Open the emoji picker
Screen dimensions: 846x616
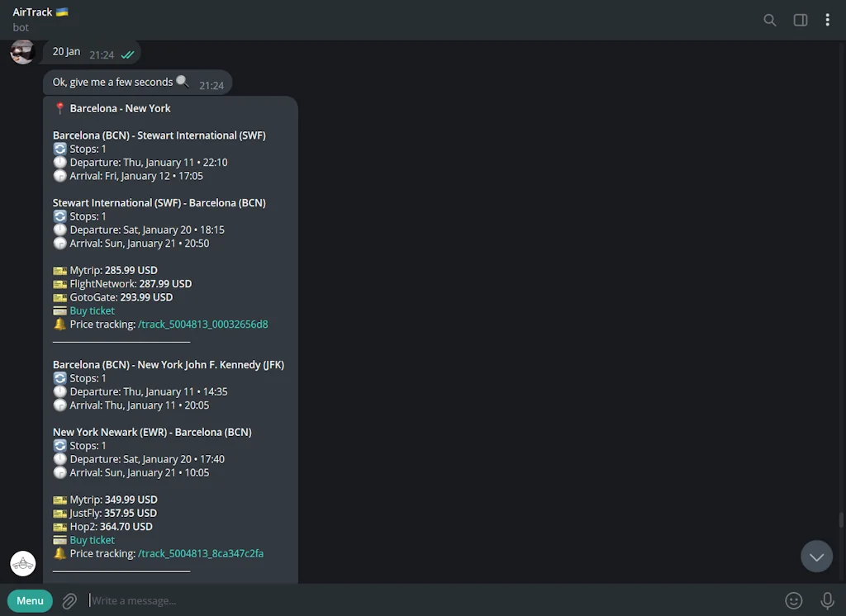794,600
